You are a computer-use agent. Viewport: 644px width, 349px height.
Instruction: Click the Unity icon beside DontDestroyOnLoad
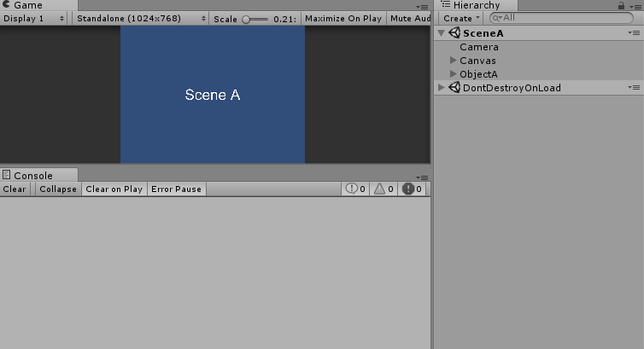[454, 87]
